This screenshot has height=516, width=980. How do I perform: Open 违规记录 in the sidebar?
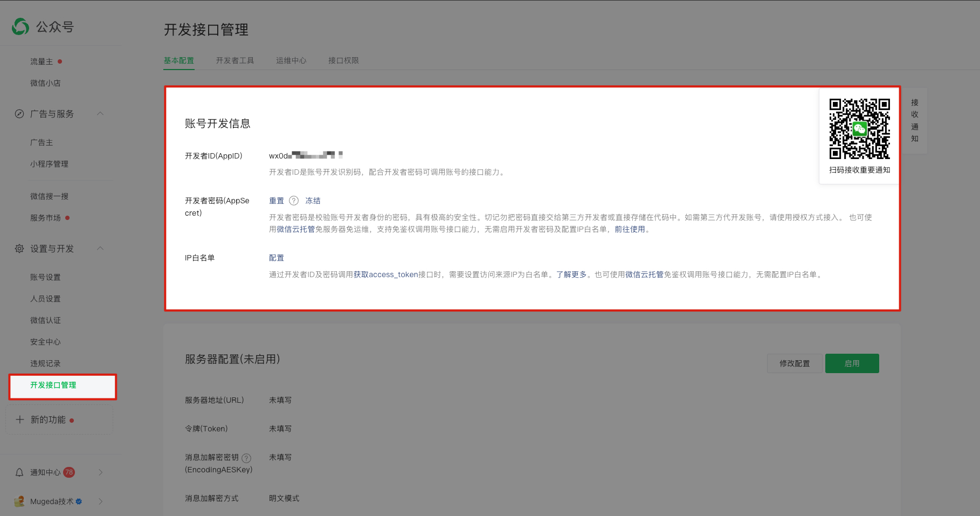pyautogui.click(x=45, y=363)
